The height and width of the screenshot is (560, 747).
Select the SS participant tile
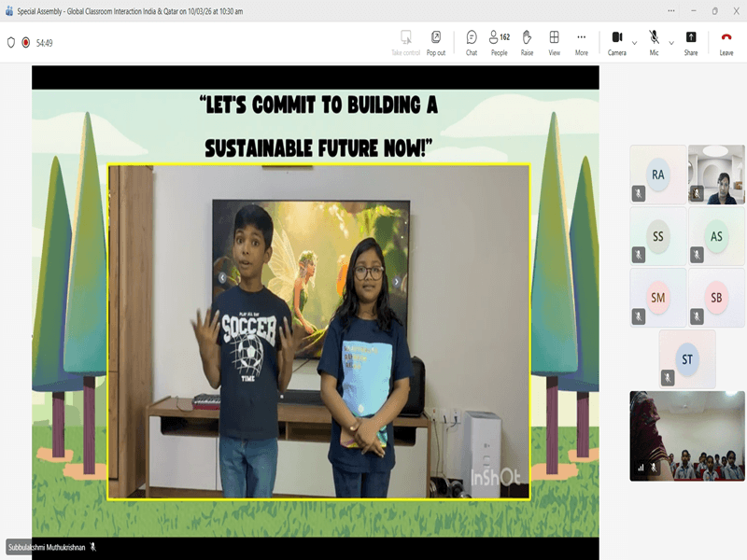[x=658, y=236]
